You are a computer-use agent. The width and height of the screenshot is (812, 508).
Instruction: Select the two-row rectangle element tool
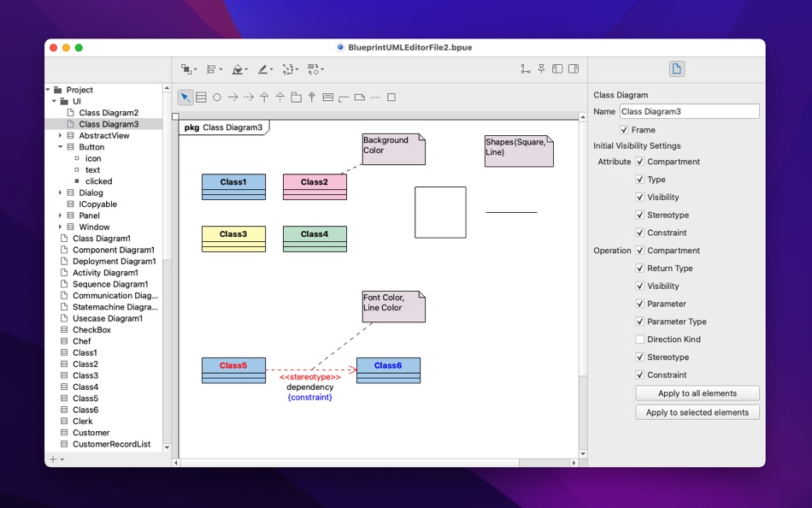pos(328,97)
